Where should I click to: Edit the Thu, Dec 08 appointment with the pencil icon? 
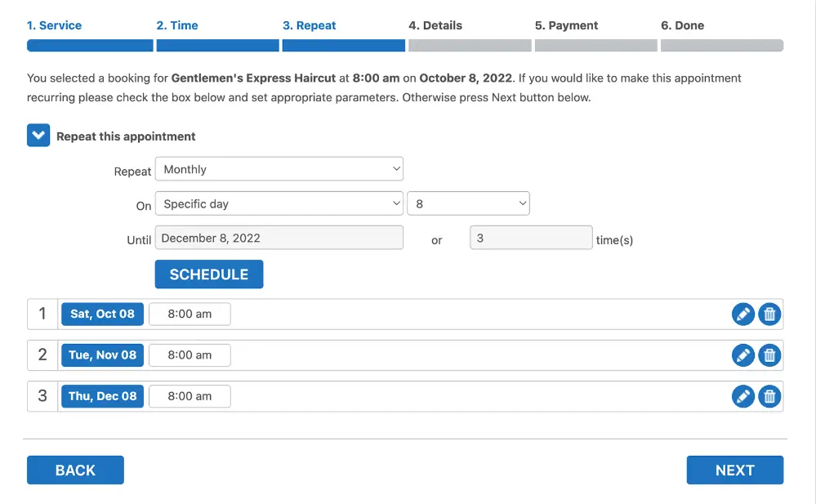click(743, 395)
